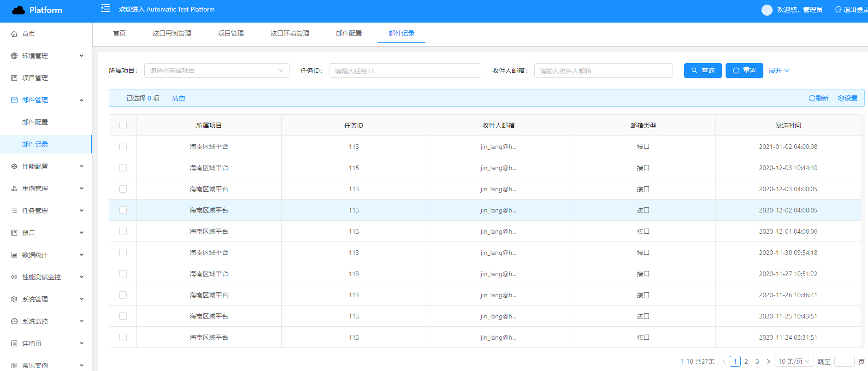This screenshot has height=371, width=868.
Task: Click the logout icon in header
Action: 838,10
